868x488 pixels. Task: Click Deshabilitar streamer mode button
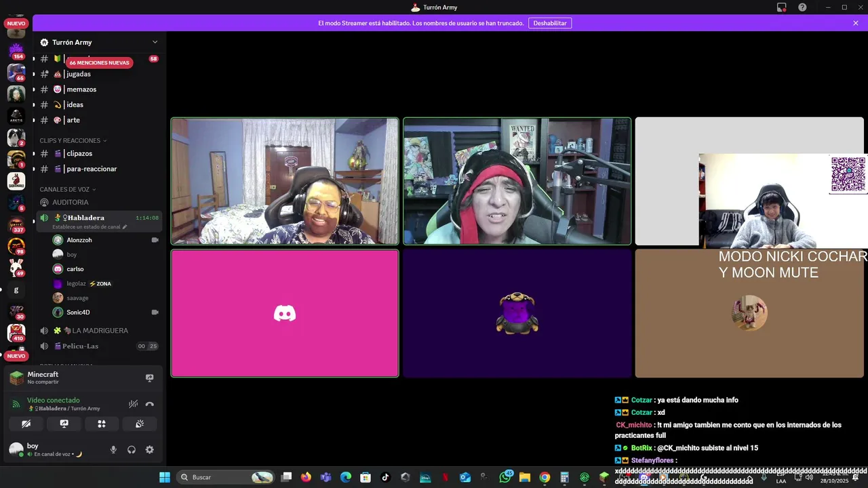(x=550, y=23)
